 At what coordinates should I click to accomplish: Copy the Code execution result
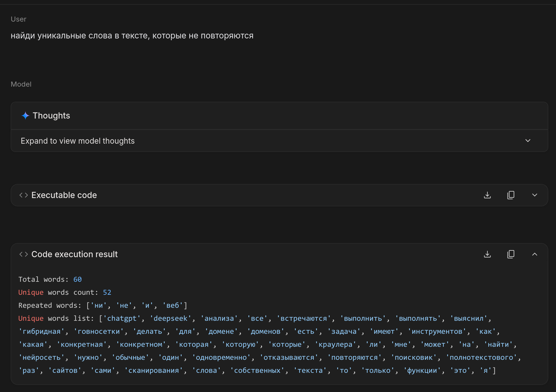pos(511,254)
